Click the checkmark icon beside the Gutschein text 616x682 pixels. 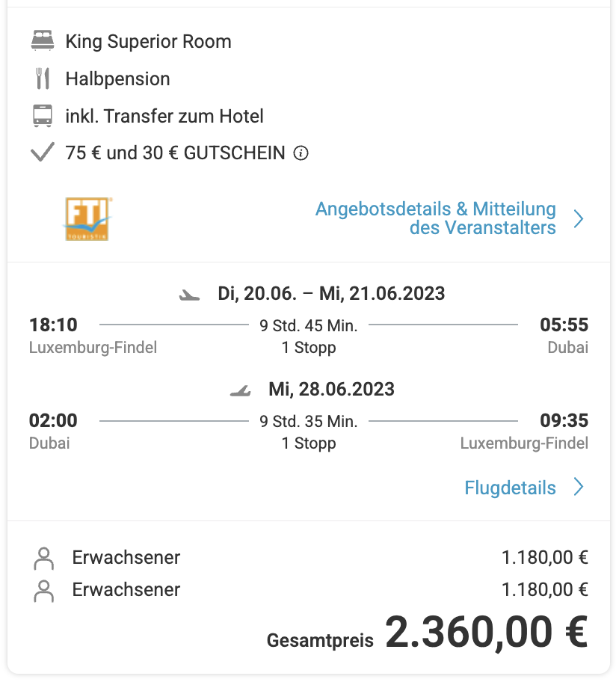point(43,153)
